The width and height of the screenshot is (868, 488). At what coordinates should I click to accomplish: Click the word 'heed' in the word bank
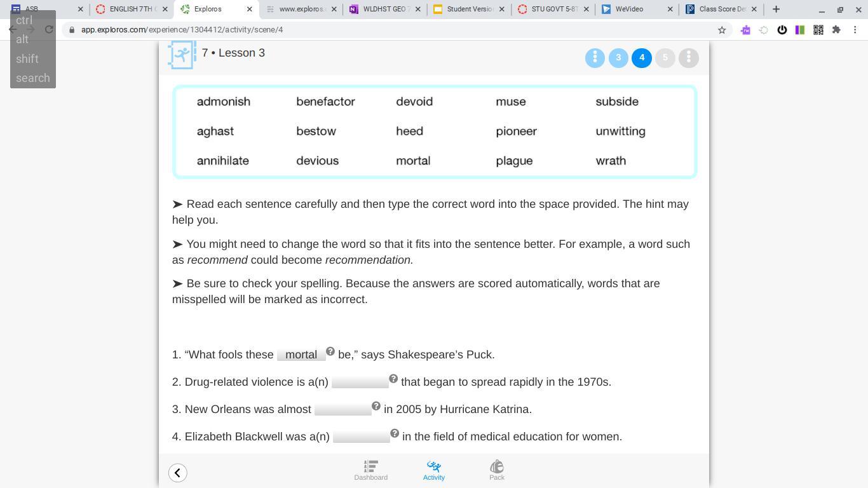click(409, 132)
